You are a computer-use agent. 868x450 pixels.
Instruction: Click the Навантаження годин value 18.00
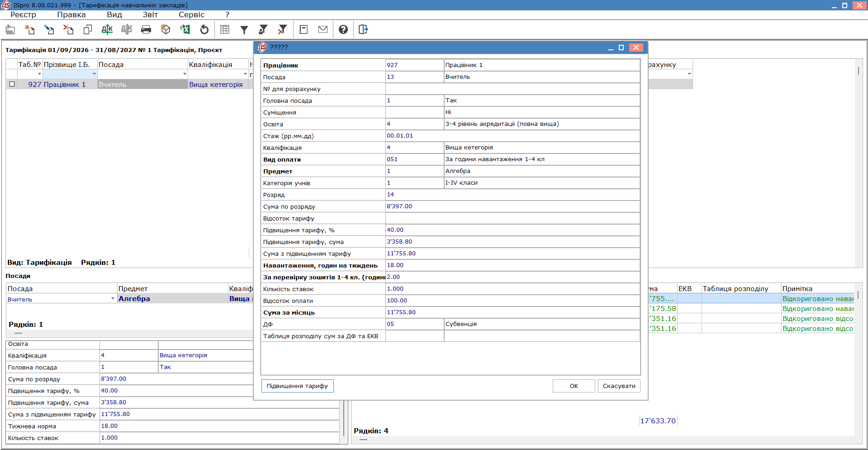[x=512, y=265]
